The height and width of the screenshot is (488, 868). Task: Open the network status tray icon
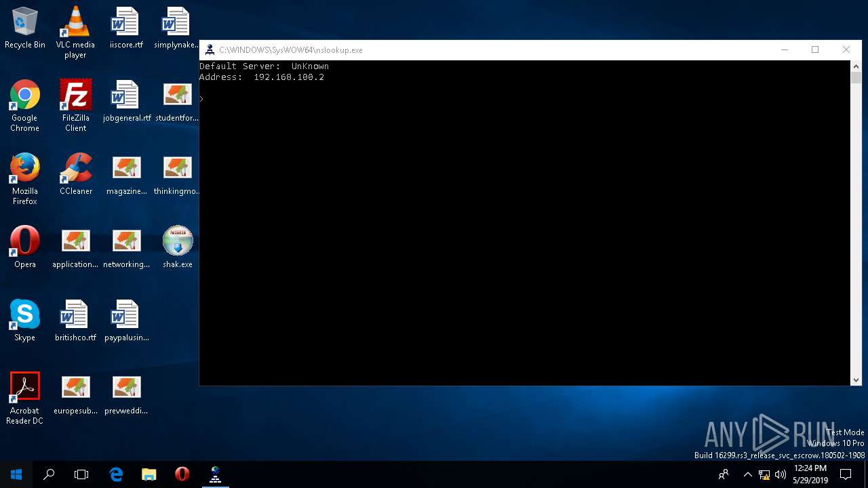tap(764, 474)
